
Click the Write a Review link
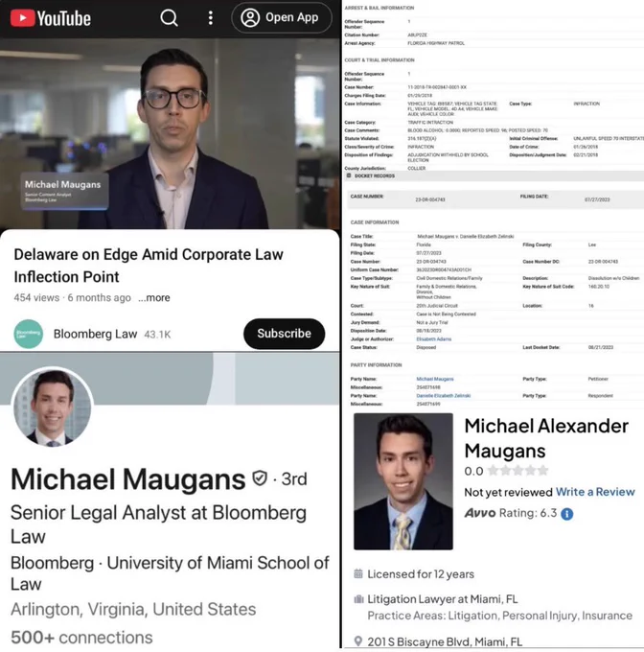coord(595,492)
